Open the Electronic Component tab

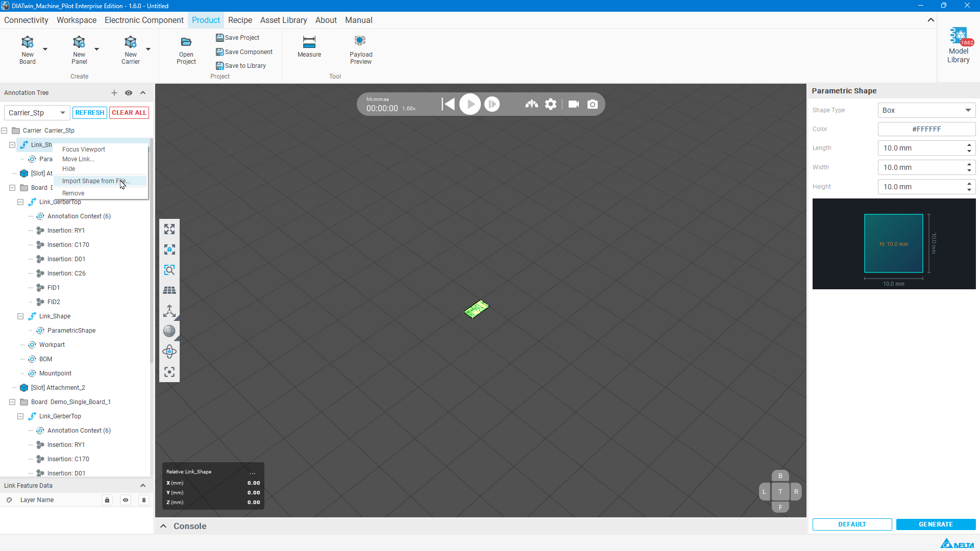(144, 20)
